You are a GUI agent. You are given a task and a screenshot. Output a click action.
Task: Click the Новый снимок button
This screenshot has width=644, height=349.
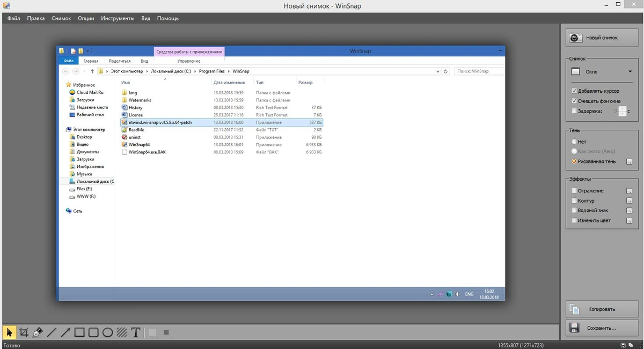[x=602, y=38]
